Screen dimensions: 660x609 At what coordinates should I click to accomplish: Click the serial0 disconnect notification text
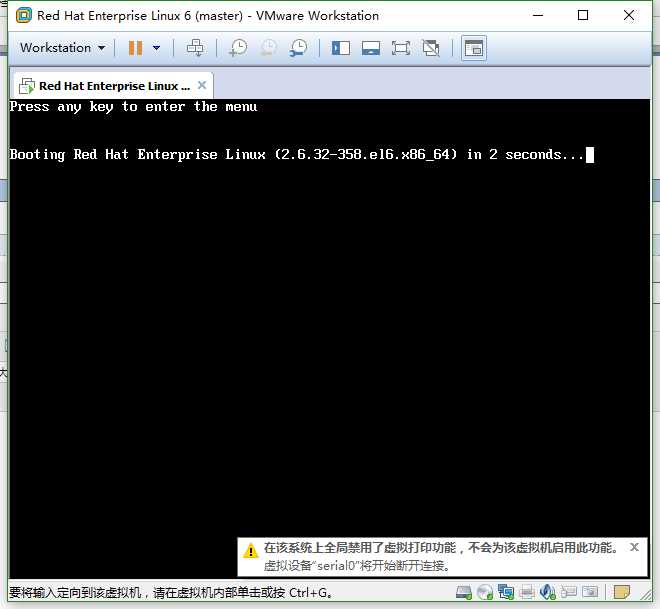point(357,565)
